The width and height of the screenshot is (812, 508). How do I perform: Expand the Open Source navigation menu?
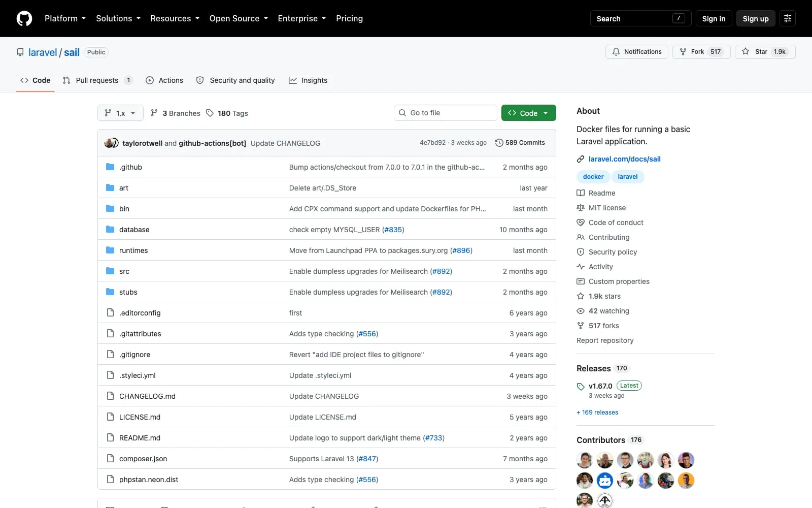[239, 18]
